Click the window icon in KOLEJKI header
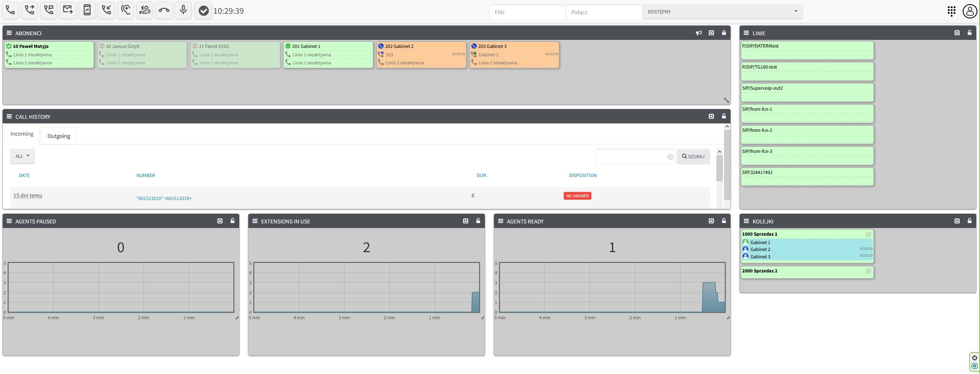The image size is (980, 374). (957, 221)
